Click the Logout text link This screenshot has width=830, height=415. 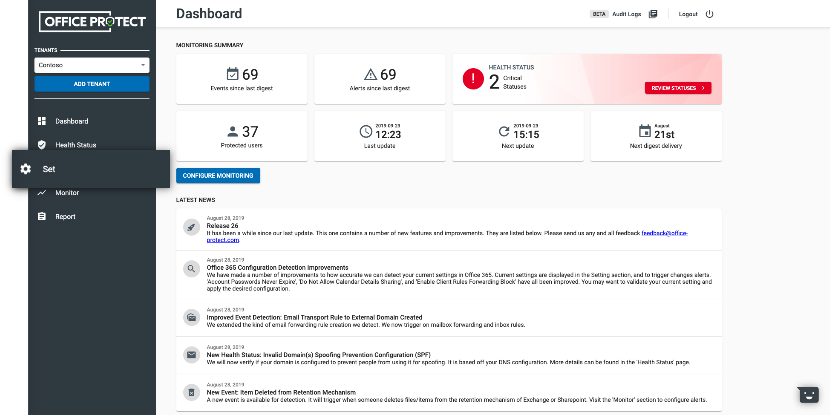[x=688, y=14]
